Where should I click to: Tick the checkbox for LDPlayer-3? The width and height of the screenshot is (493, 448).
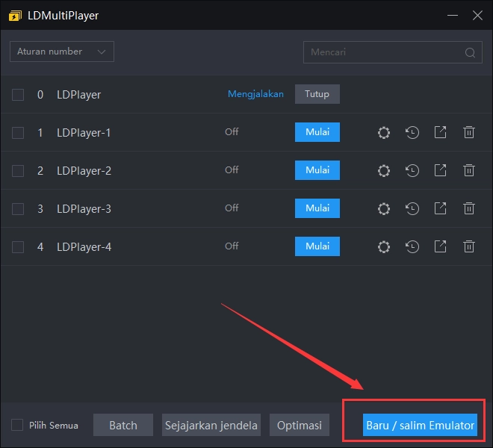tap(18, 209)
